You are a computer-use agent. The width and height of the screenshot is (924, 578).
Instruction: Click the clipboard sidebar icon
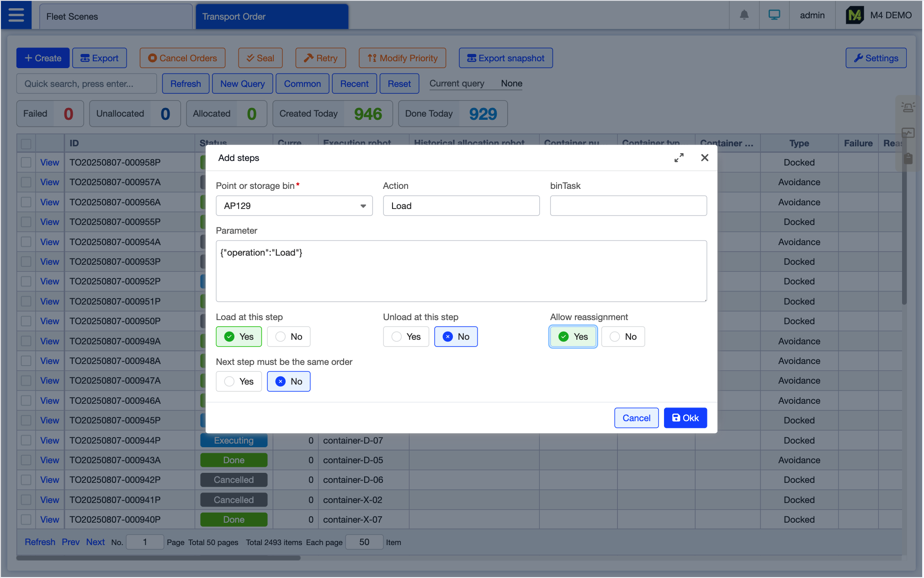[908, 158]
